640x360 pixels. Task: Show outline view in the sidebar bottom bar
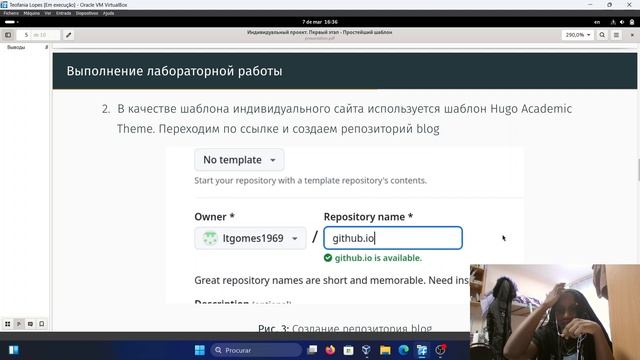[19, 324]
